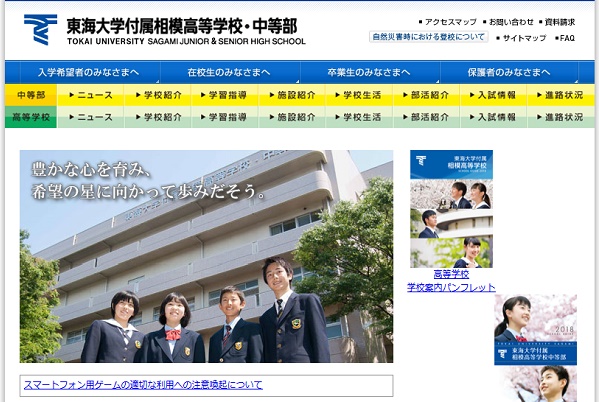Open 高等学校 学校紹介 menu item
Viewport: 599px width, 402px height.
coord(158,117)
